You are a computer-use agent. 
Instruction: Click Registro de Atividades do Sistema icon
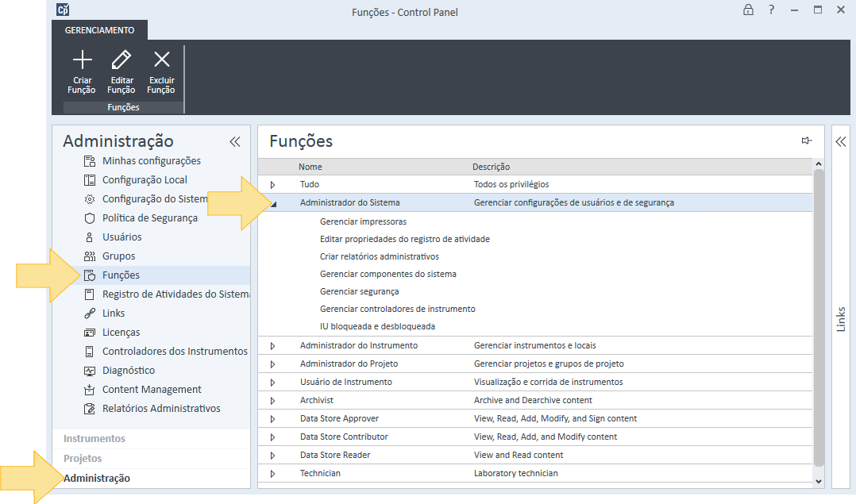(90, 294)
